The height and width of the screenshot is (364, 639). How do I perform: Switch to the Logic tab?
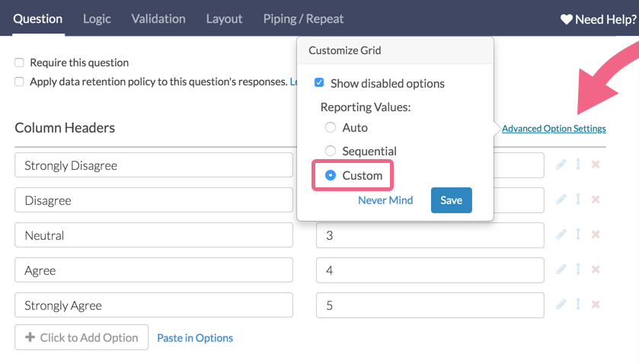coord(97,18)
